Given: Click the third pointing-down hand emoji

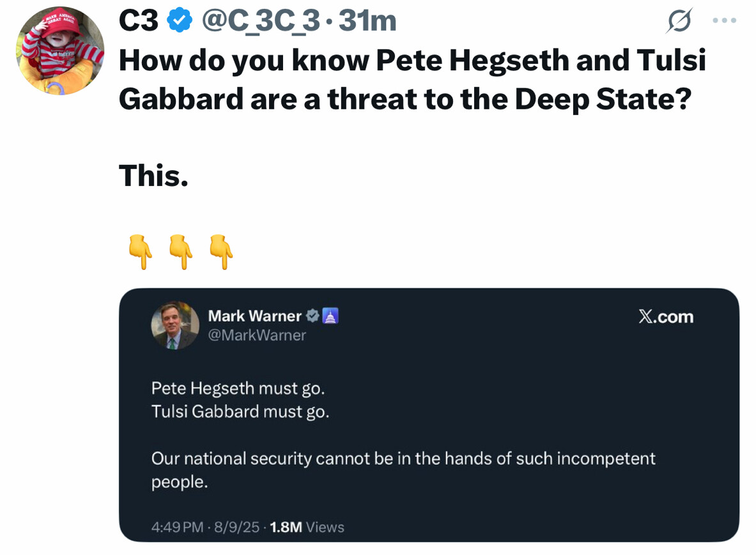Looking at the screenshot, I should click(221, 252).
